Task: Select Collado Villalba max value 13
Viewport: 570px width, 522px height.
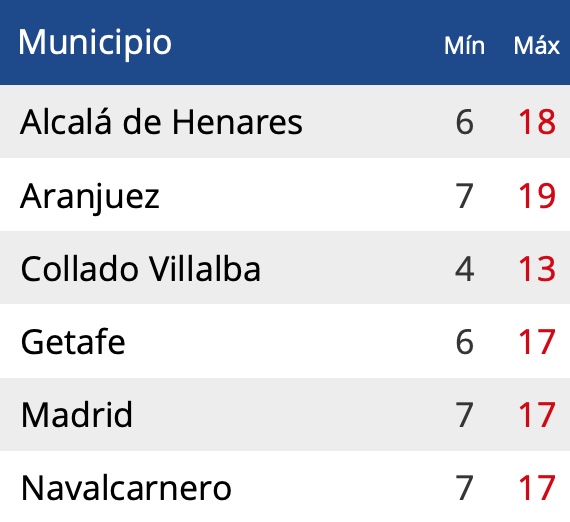Action: click(x=537, y=269)
